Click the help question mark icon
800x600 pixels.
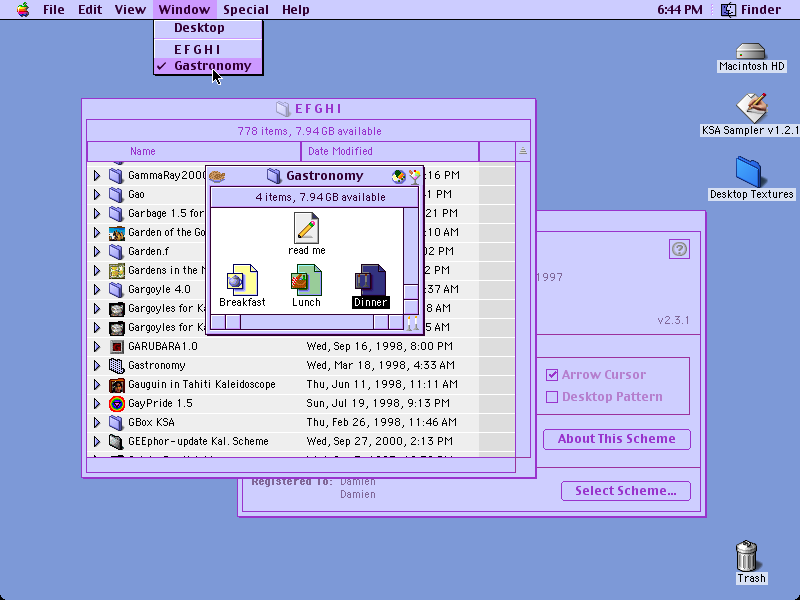(679, 249)
